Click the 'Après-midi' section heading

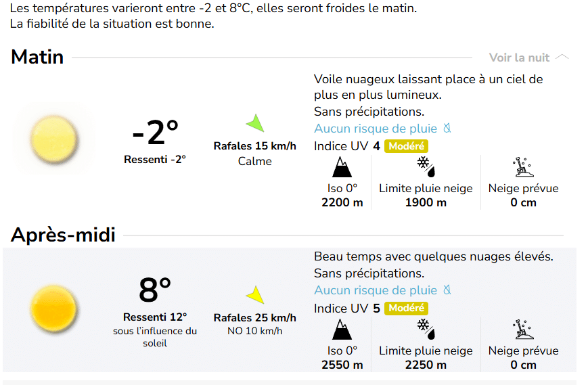click(x=63, y=235)
